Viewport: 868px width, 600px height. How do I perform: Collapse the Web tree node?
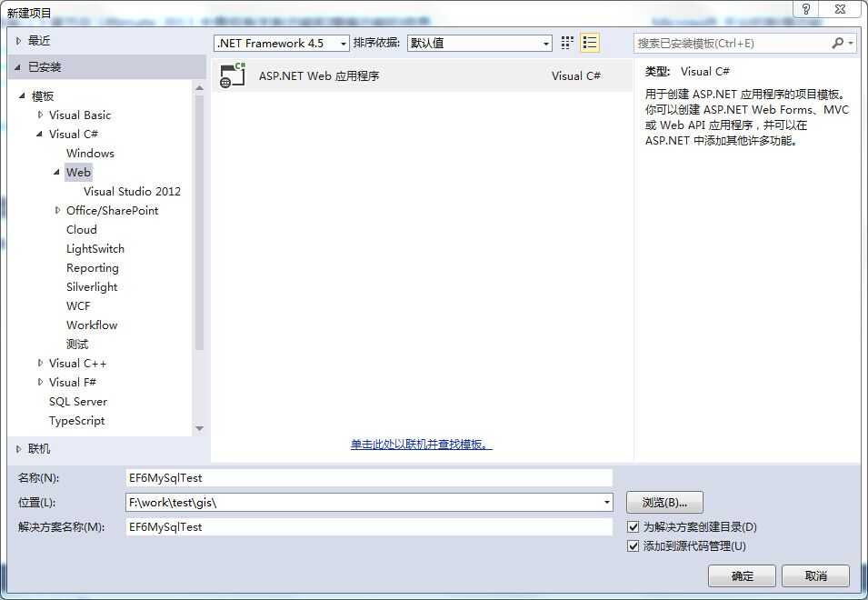[56, 172]
